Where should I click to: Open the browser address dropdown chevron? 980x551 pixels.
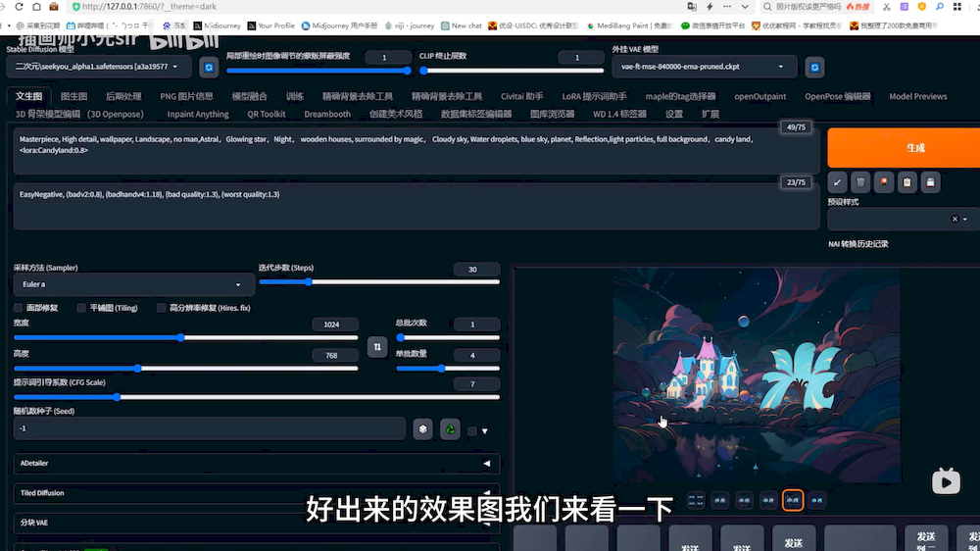[745, 6]
